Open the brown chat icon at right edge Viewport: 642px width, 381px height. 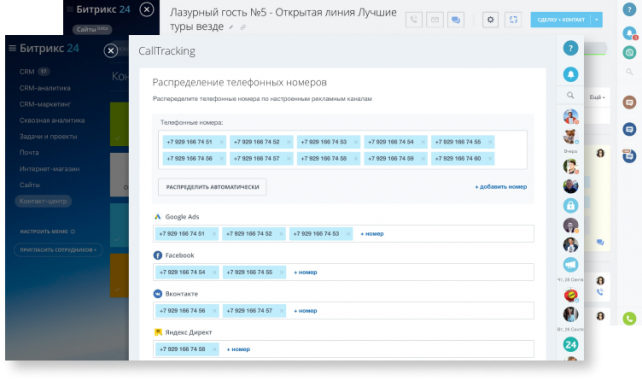(x=629, y=102)
